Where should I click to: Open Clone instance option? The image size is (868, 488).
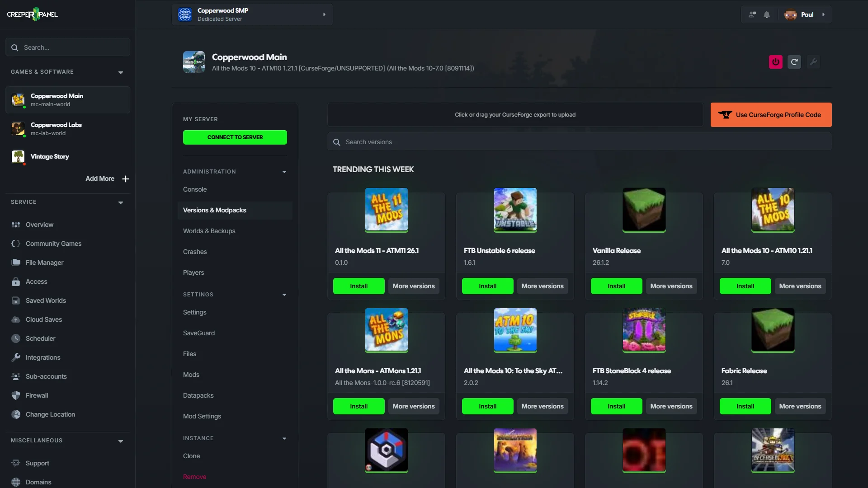(x=192, y=456)
